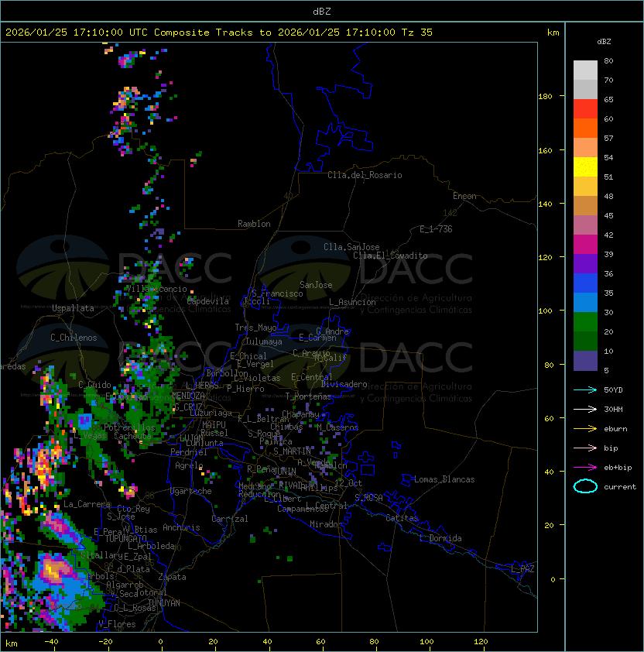This screenshot has height=652, width=644.
Task: Click the V_Flores label near bottom
Action: 117,624
